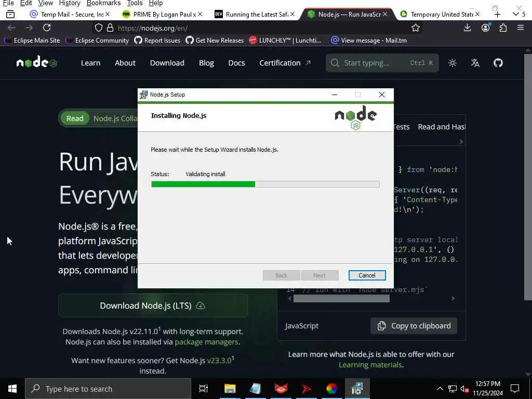
Task: Open the Firefox account icon
Action: [x=486, y=28]
